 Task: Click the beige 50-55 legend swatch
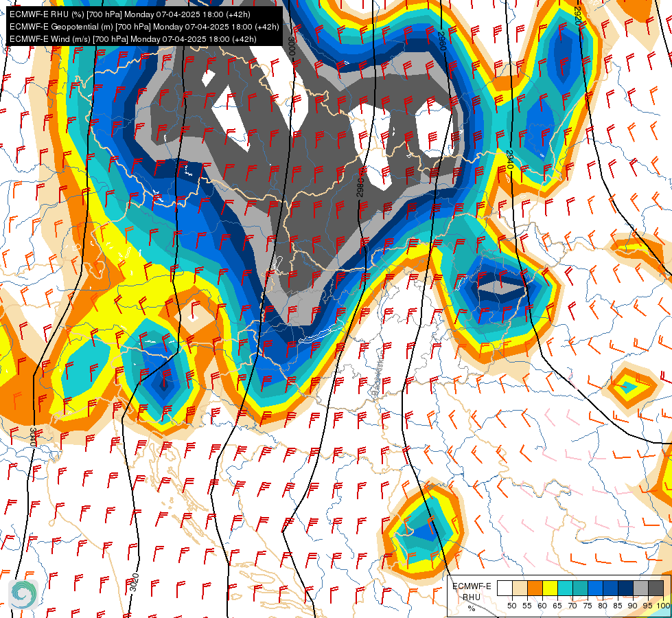pos(520,588)
